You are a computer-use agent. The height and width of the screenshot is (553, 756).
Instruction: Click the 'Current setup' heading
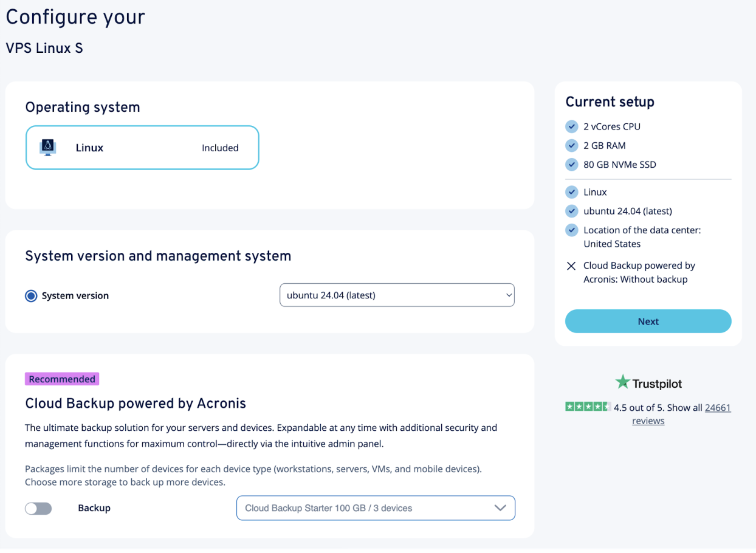coord(610,101)
